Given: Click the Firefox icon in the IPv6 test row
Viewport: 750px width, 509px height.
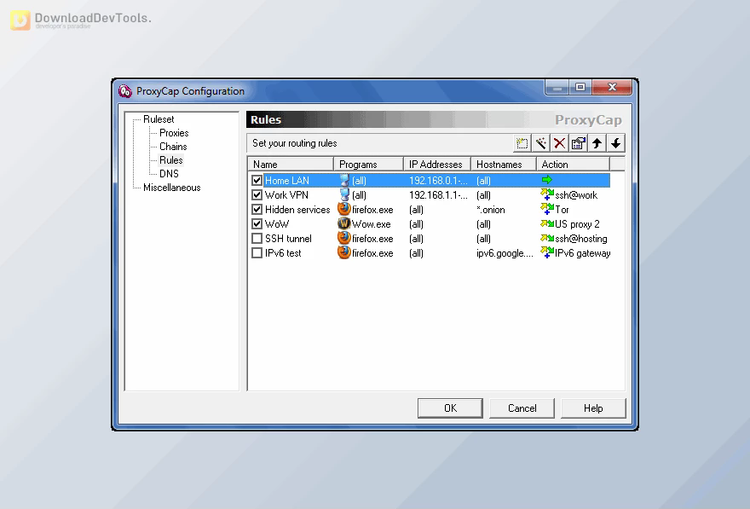Looking at the screenshot, I should point(344,253).
